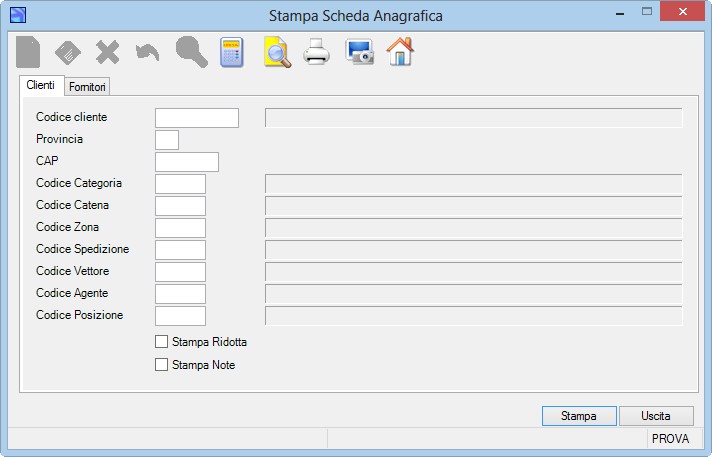Click the screen capture camera icon
Image resolution: width=712 pixels, height=457 pixels.
pos(359,52)
